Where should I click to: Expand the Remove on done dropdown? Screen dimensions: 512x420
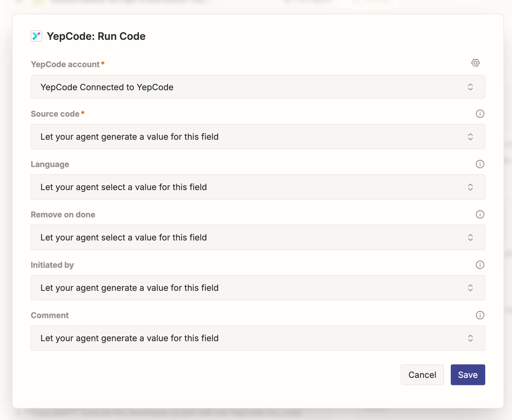pyautogui.click(x=257, y=238)
